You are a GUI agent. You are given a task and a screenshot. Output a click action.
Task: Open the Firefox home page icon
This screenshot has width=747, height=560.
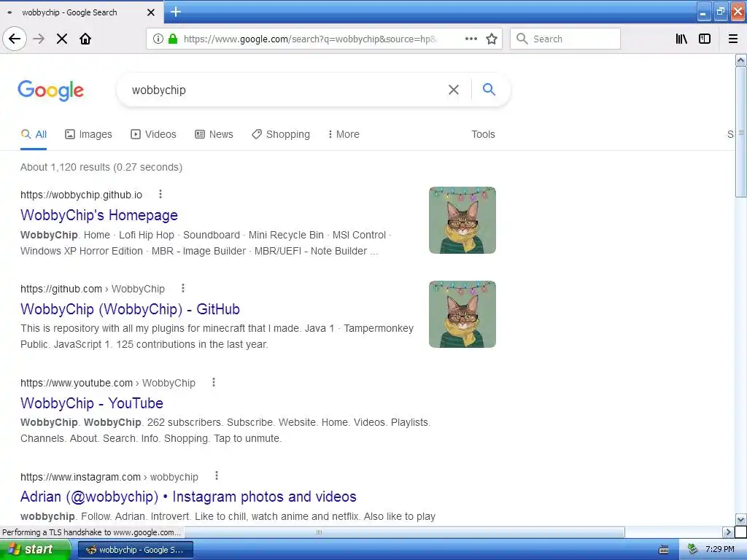point(85,39)
